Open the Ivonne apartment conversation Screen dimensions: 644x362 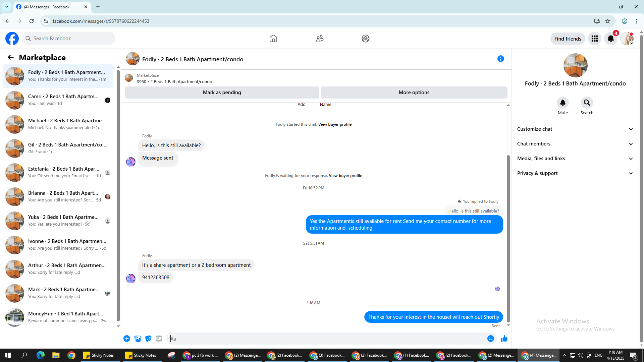(58, 245)
